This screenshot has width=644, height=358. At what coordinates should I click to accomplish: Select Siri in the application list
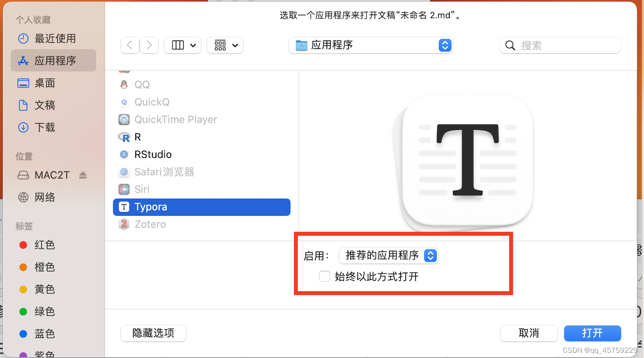click(202, 190)
